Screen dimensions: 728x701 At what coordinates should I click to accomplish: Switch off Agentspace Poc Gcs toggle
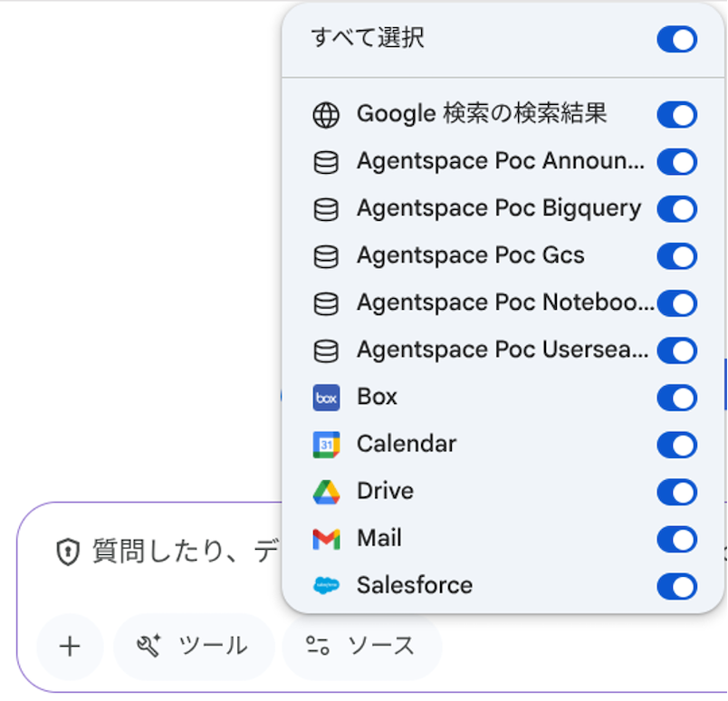[x=677, y=256]
